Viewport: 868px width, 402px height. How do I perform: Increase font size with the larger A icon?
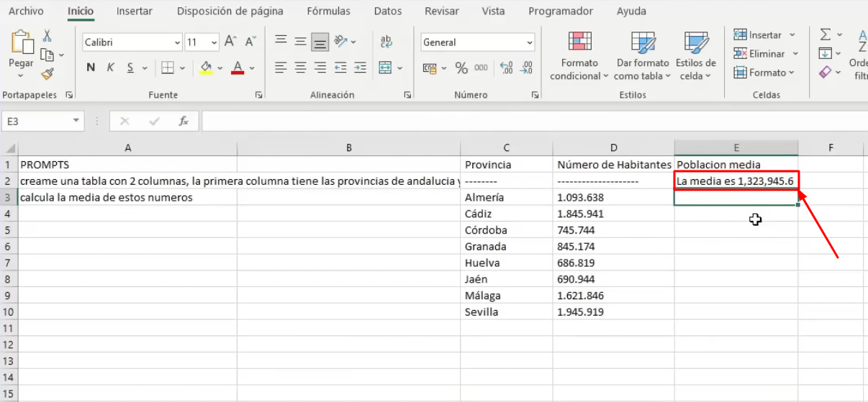(230, 42)
